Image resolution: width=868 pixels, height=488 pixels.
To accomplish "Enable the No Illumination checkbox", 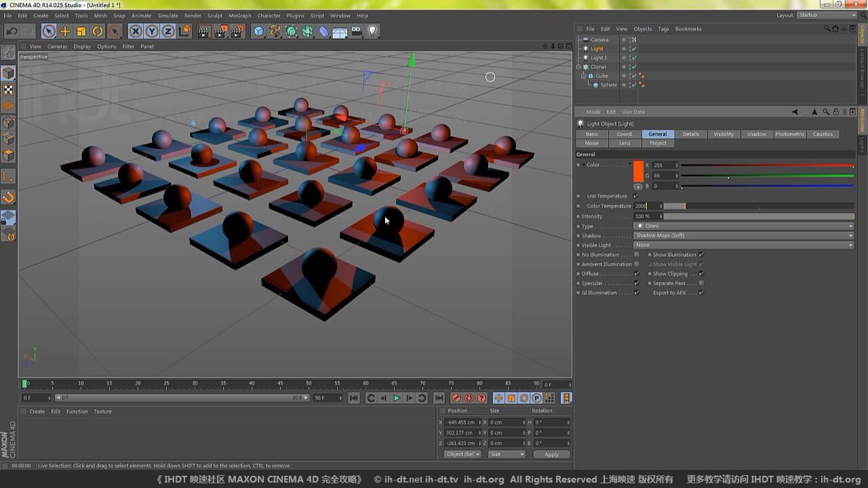I will [x=636, y=255].
